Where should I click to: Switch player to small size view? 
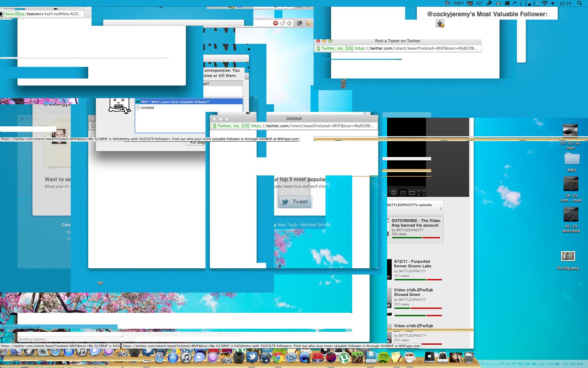pos(403,193)
